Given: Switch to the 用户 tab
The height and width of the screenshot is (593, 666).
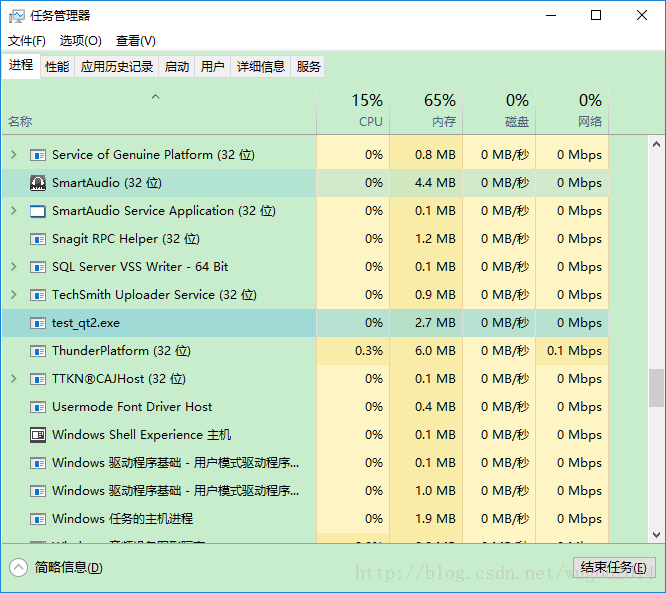Looking at the screenshot, I should point(212,67).
